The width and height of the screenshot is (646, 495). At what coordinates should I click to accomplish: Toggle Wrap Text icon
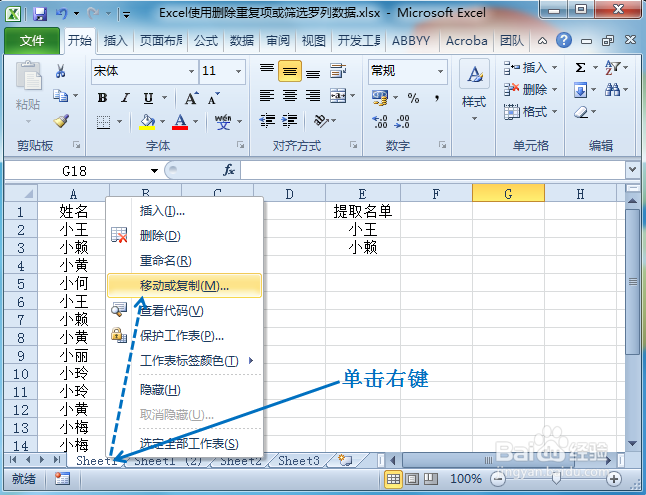tap(338, 71)
